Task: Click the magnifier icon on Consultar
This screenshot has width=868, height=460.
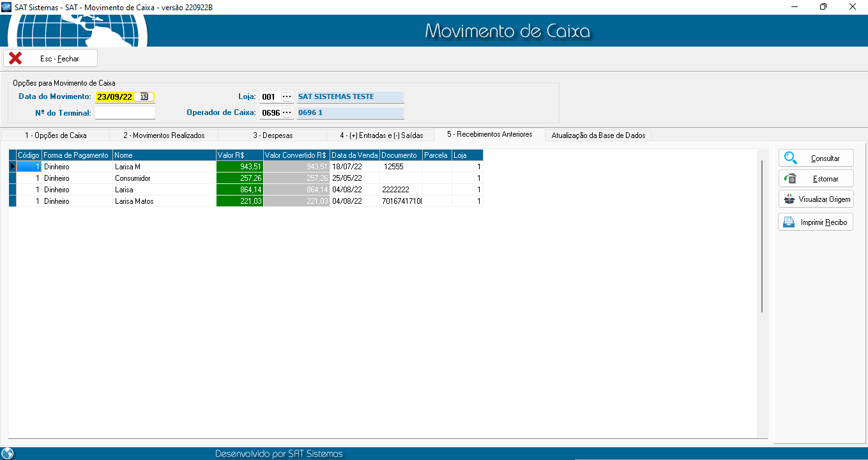Action: (791, 158)
